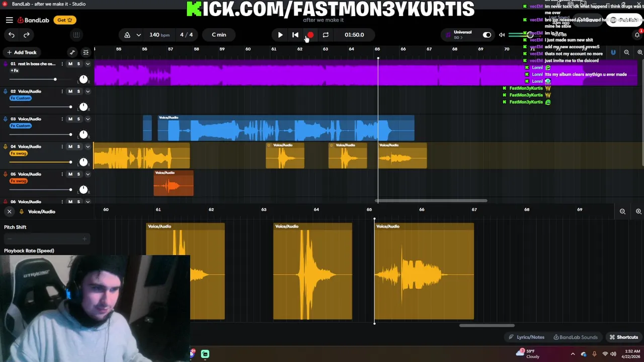Start playback with the play button

point(280,35)
